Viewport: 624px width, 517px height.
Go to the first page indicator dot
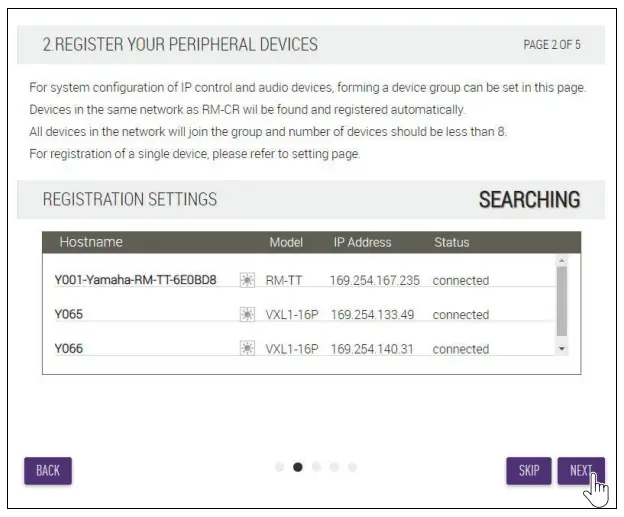[280, 467]
